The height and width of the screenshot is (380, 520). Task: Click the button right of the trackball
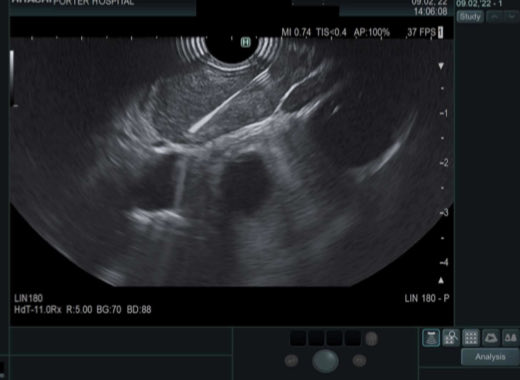359,361
